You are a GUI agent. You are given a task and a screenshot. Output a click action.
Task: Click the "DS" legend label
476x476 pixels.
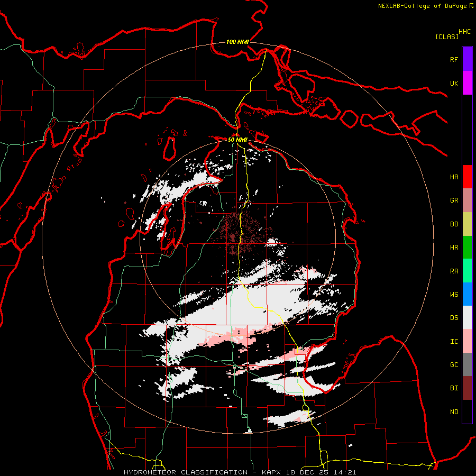point(454,318)
